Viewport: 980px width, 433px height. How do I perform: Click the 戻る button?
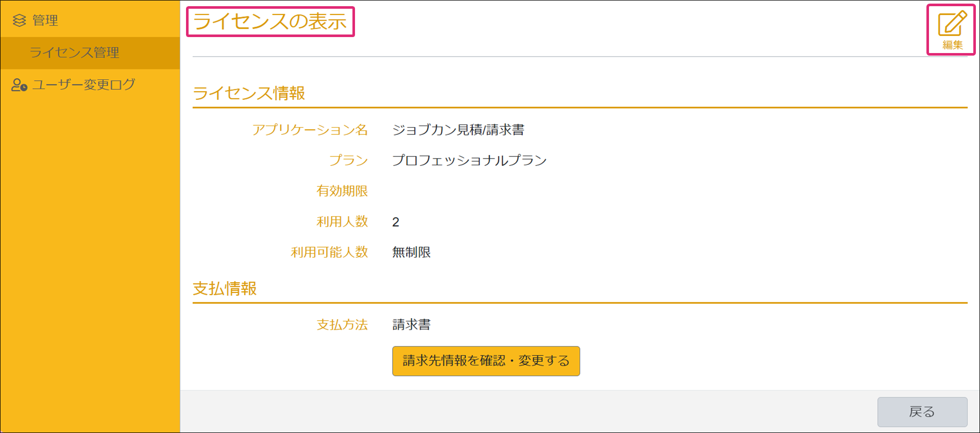pos(922,412)
